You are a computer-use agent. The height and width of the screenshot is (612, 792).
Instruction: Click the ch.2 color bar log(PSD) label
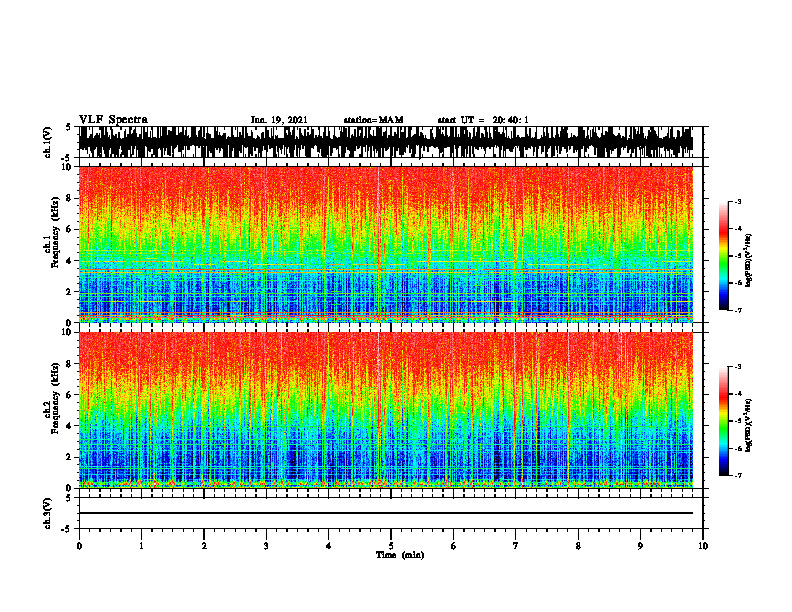click(749, 424)
